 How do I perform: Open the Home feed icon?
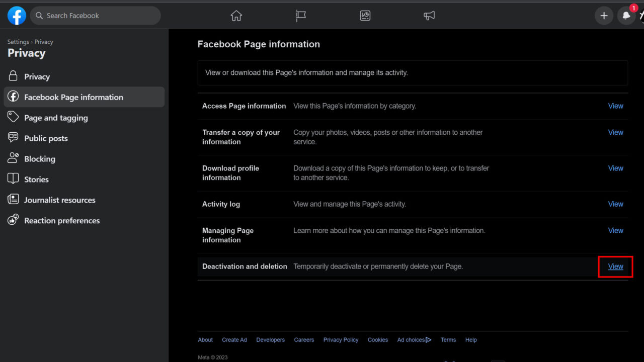pos(236,16)
